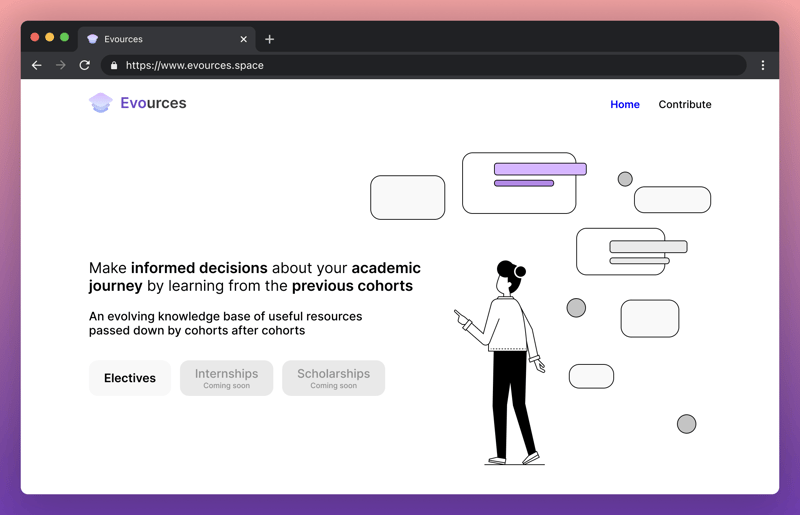Click the Evources graduation cap logo
The width and height of the screenshot is (800, 515).
pos(100,103)
